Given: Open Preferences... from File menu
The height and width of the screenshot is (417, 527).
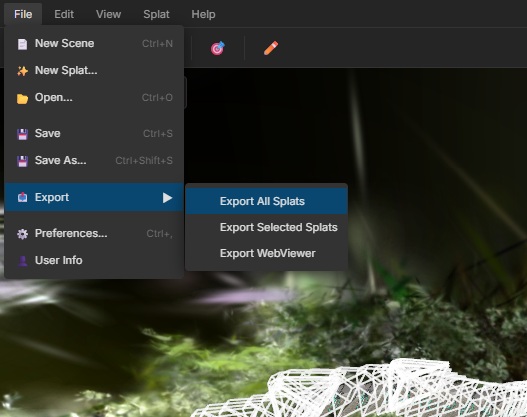Looking at the screenshot, I should click(x=94, y=233).
